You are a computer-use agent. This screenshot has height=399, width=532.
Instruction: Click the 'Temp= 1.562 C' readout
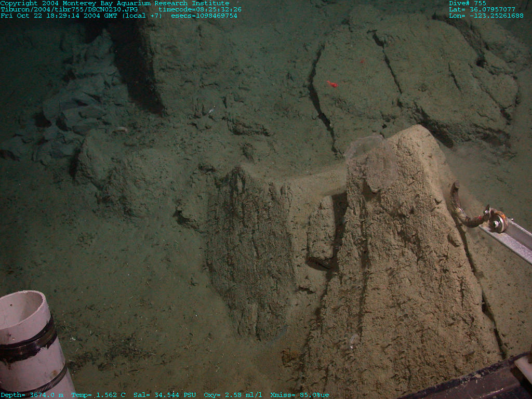coord(98,395)
